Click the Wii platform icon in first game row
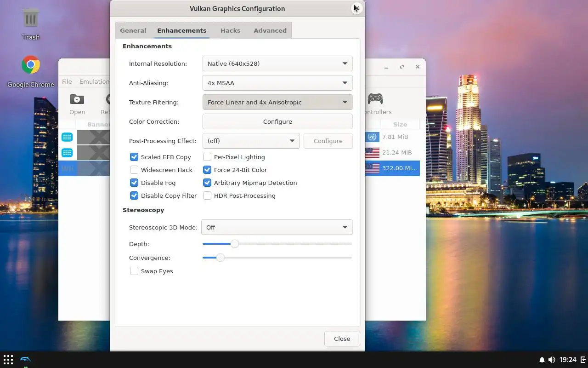This screenshot has width=588, height=368. point(67,137)
